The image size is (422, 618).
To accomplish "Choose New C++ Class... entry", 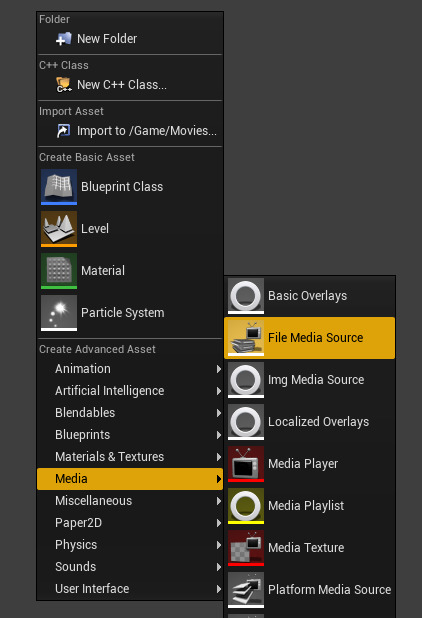I will coord(130,85).
